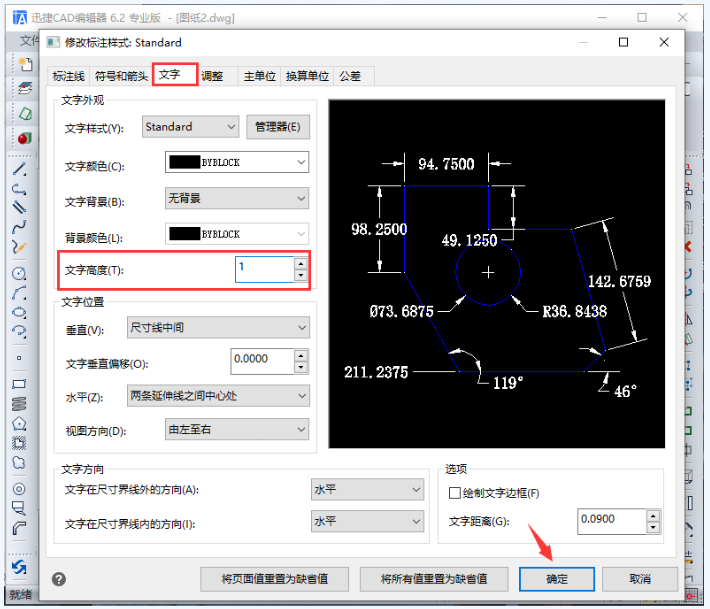This screenshot has height=609, width=710.
Task: Open the layers manager icon
Action: (24, 88)
